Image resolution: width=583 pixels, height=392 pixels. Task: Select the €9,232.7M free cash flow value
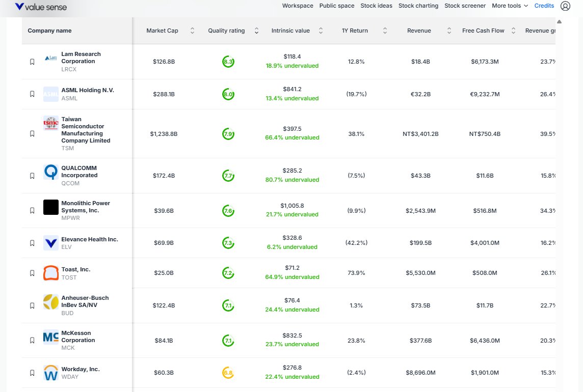point(485,94)
